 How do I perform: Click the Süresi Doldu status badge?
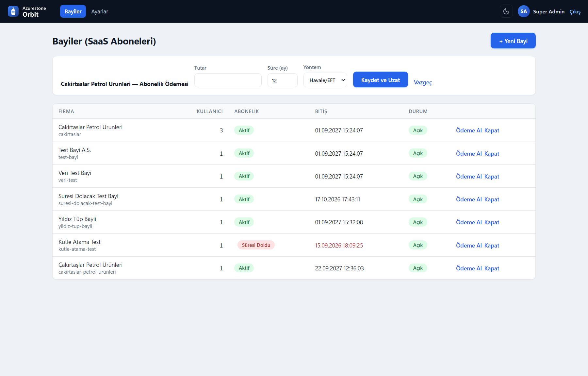pyautogui.click(x=256, y=245)
